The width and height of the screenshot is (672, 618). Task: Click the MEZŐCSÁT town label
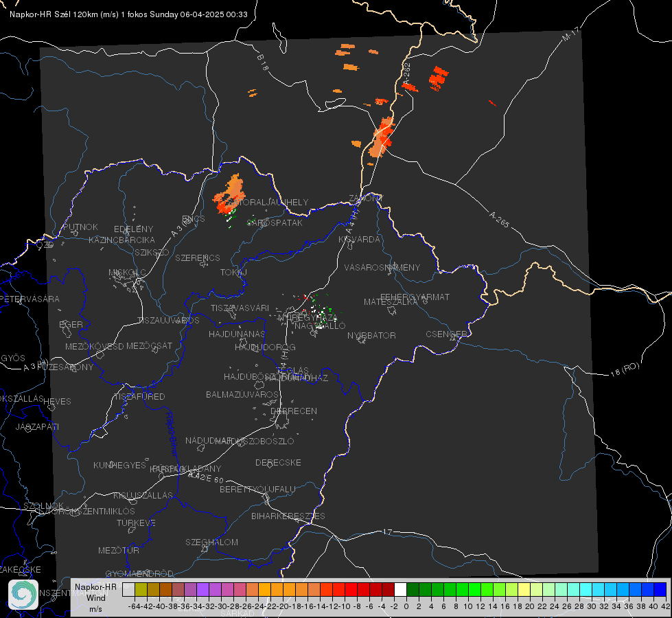coord(149,345)
